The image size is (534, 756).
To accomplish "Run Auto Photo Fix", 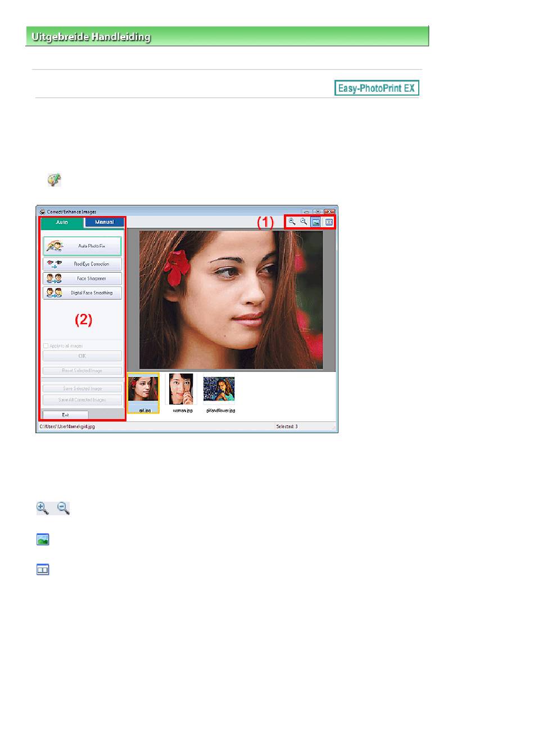I will tap(82, 246).
